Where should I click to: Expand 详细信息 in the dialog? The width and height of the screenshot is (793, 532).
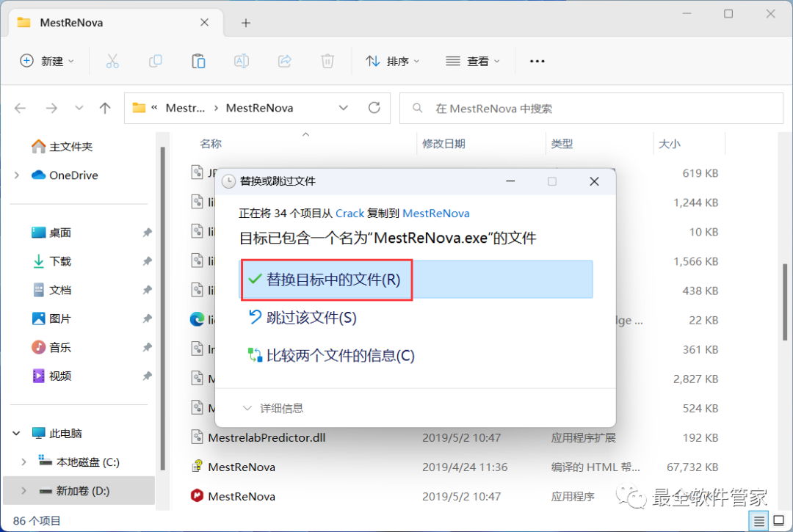273,408
